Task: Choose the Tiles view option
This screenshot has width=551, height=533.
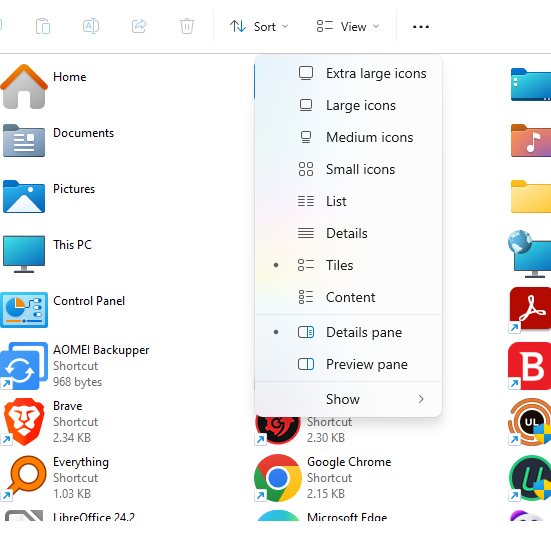Action: (x=348, y=265)
